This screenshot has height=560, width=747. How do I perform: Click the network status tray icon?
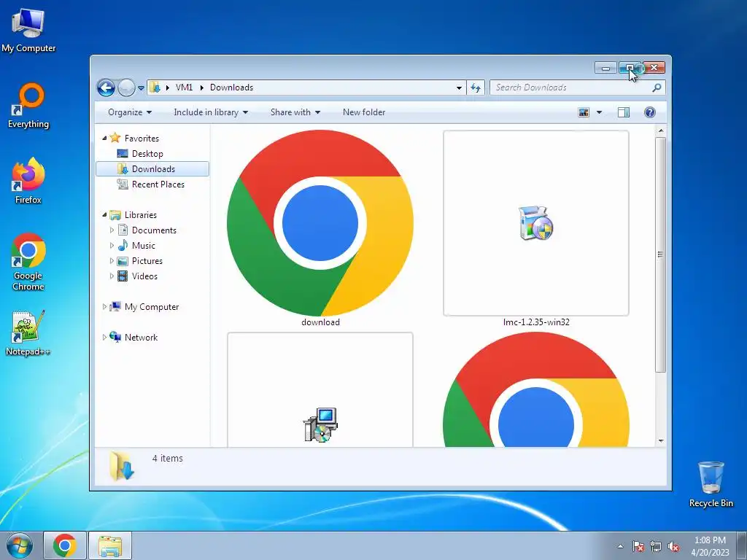point(656,547)
